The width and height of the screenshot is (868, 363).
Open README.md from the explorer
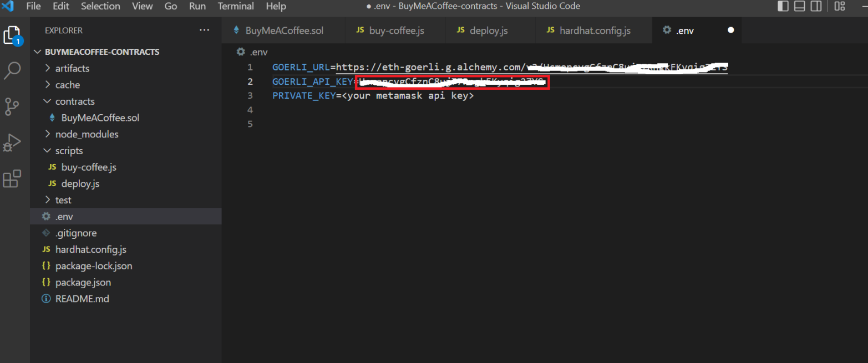(82, 299)
